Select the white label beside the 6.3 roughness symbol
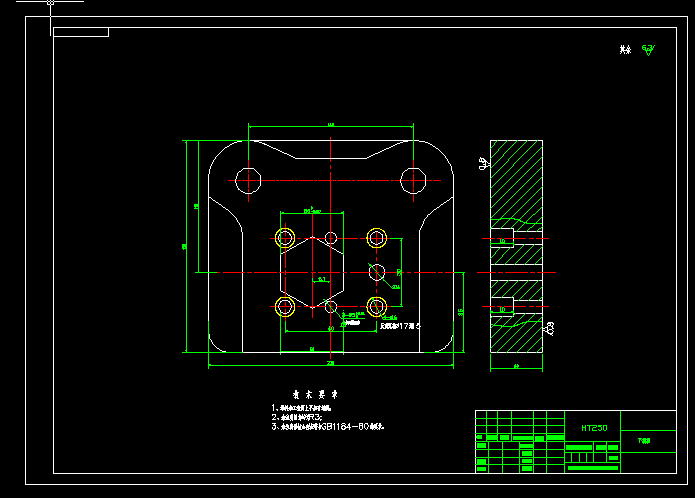 625,50
